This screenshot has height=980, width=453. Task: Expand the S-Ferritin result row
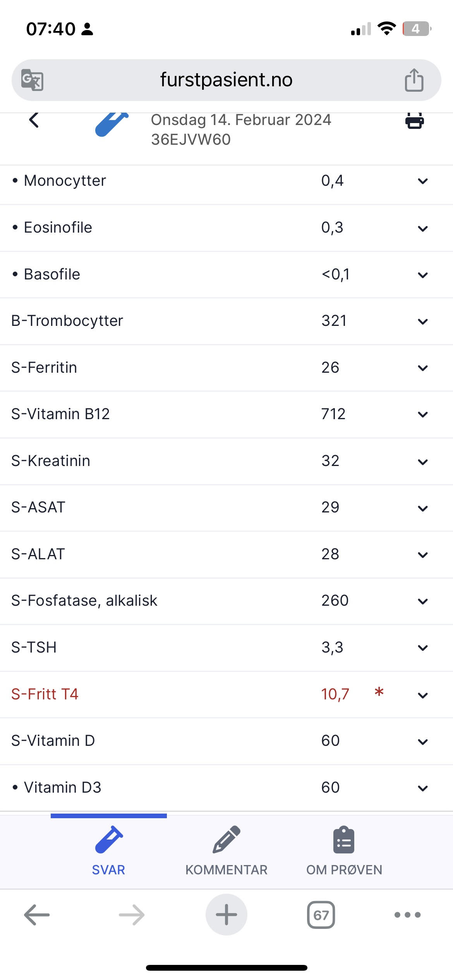tap(423, 368)
